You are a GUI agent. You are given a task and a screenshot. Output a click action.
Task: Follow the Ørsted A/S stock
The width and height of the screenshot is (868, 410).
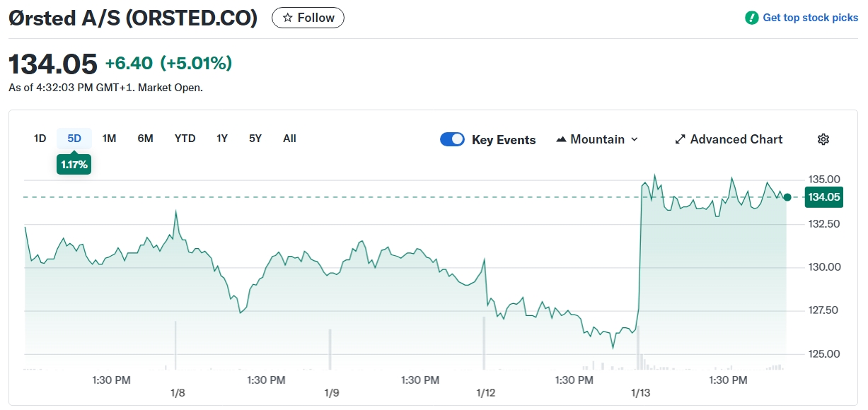308,18
